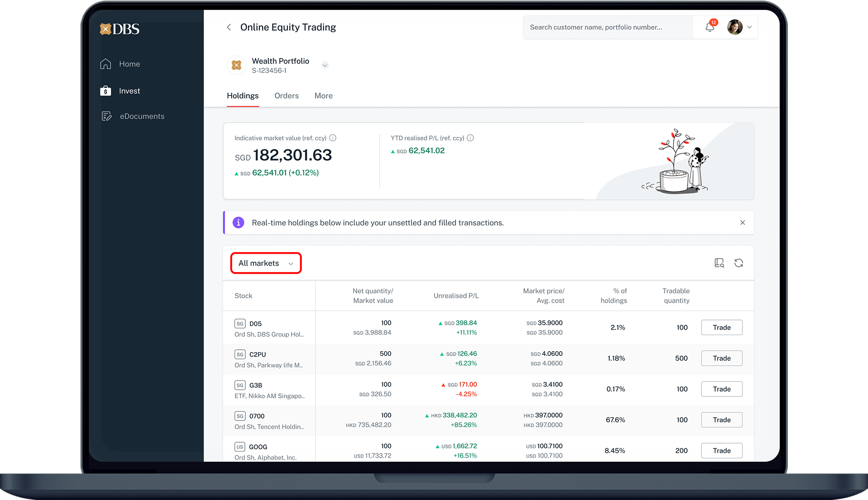Click the % of holdings header
This screenshot has height=500, width=868.
point(614,296)
